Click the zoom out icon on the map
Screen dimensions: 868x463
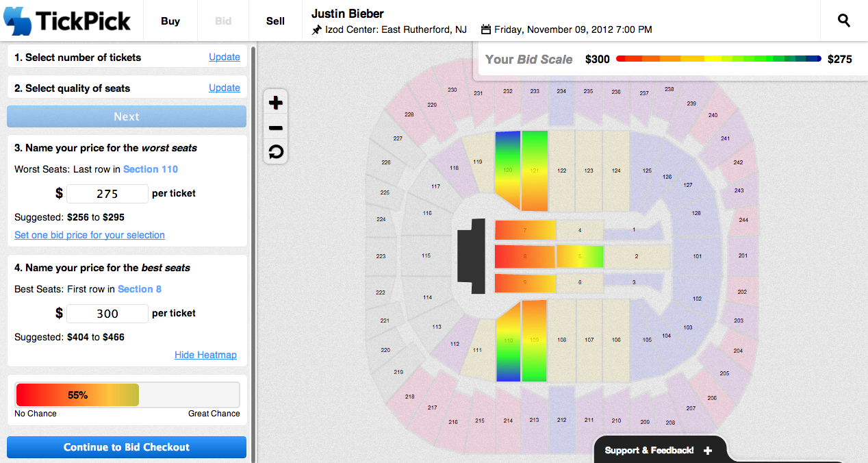tap(275, 127)
